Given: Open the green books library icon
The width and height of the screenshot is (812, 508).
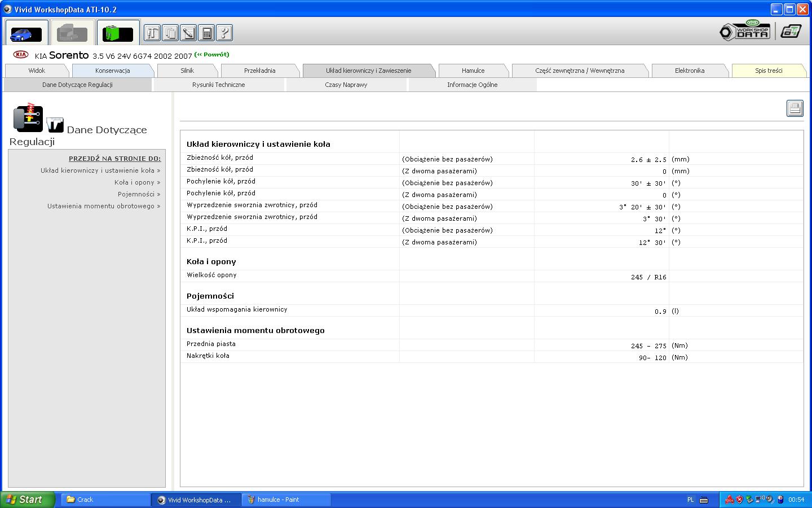Looking at the screenshot, I should click(x=118, y=33).
